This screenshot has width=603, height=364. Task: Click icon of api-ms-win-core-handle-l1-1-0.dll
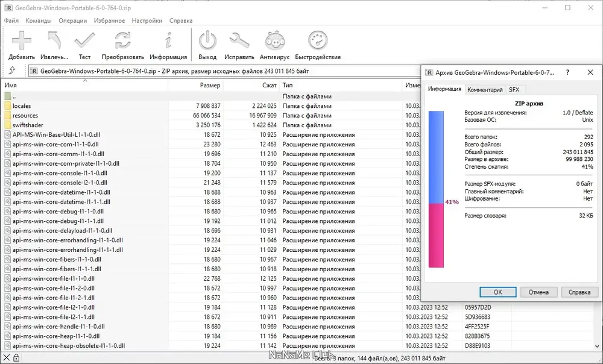pos(8,326)
